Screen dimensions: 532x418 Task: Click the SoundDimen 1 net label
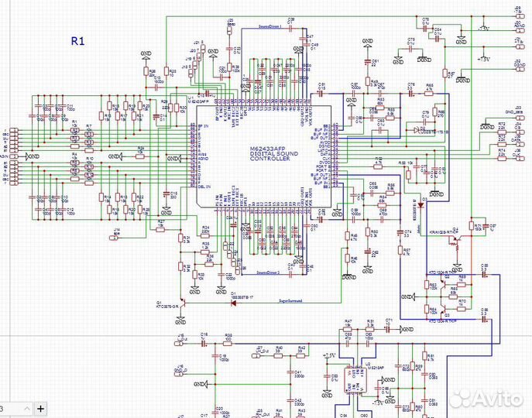coord(273,25)
